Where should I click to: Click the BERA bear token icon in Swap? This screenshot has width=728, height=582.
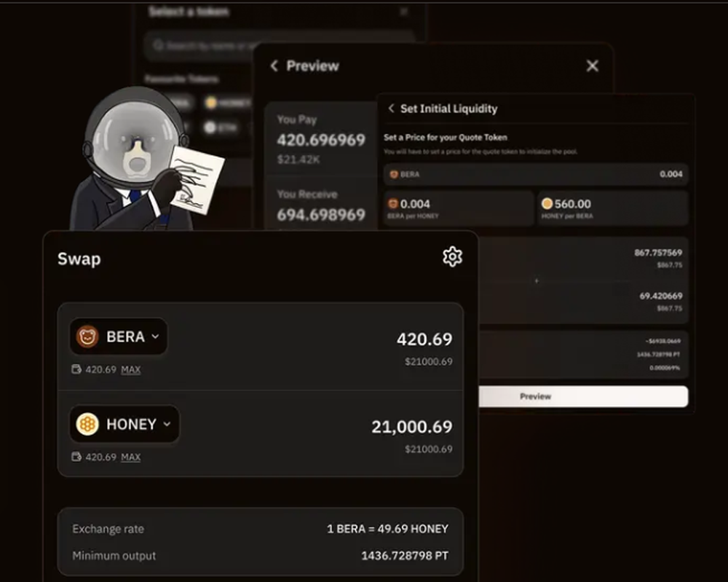point(87,337)
